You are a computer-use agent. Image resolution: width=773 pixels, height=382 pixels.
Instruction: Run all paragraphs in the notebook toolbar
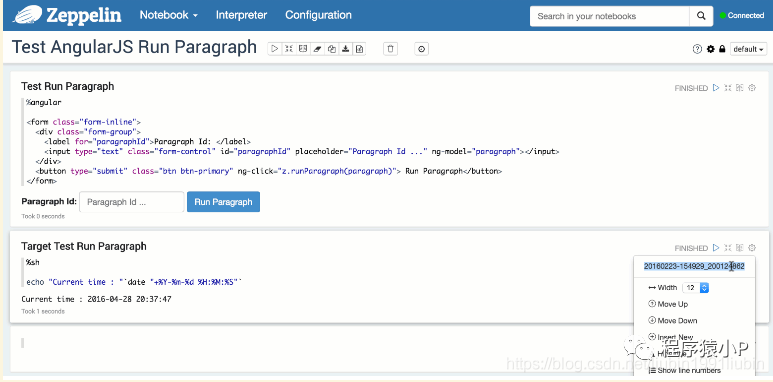click(x=275, y=49)
